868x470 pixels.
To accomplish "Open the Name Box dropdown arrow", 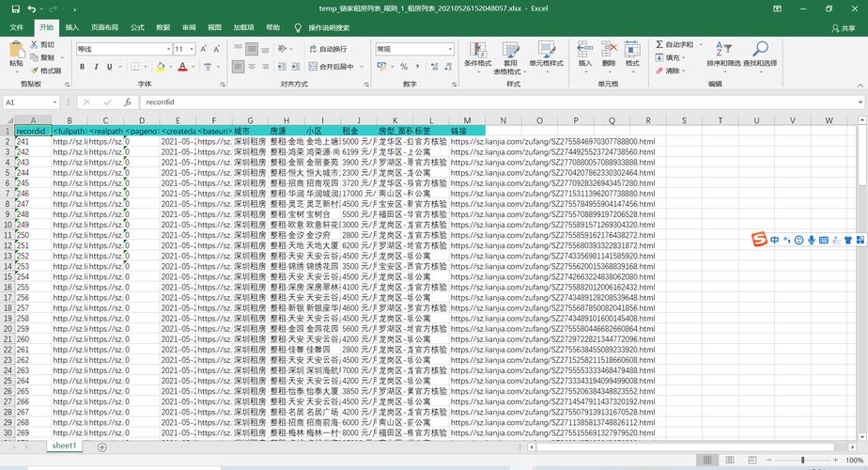I will point(55,102).
